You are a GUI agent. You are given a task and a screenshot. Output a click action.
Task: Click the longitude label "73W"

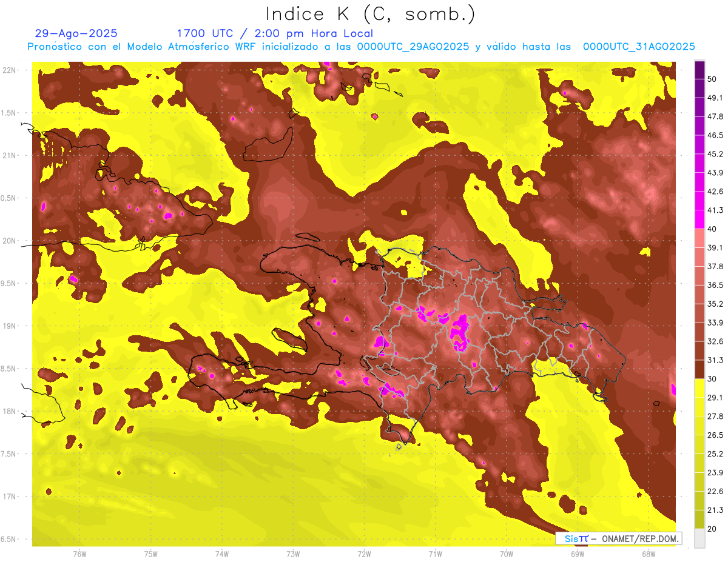[x=293, y=554]
